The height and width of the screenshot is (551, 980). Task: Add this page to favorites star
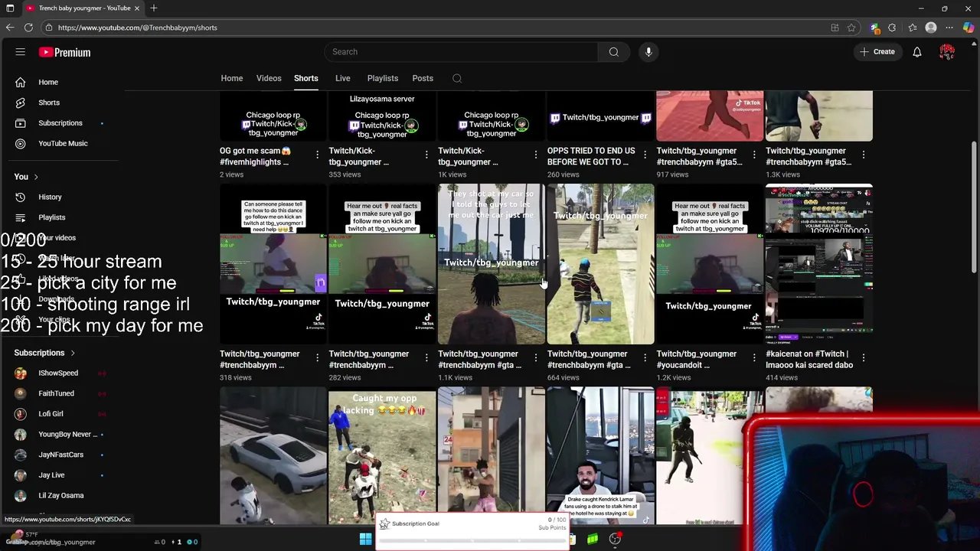coord(851,28)
